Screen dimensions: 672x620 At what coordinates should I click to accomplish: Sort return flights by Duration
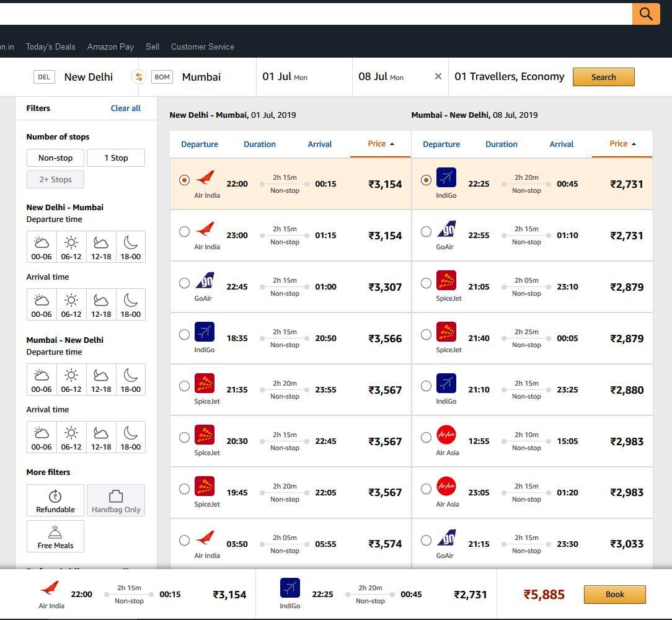pos(502,144)
